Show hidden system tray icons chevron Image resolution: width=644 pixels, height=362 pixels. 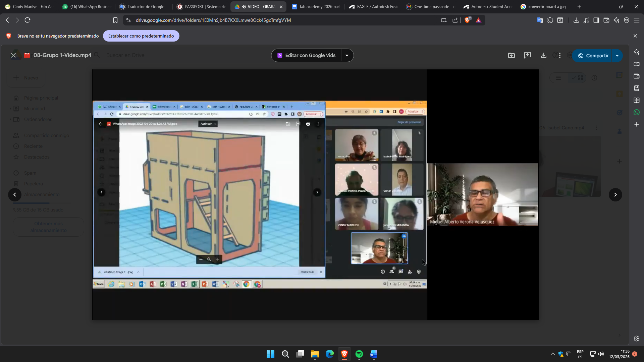coord(552,354)
